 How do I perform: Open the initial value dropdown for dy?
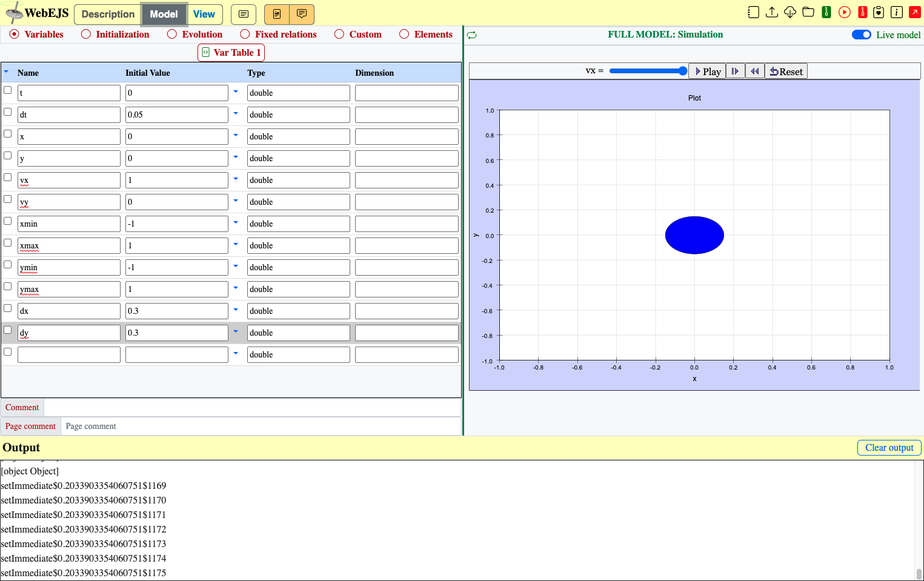click(236, 331)
